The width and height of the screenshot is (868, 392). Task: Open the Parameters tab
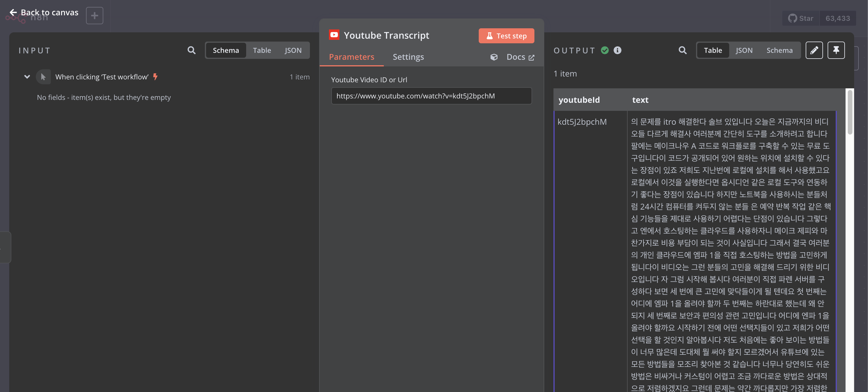(351, 57)
